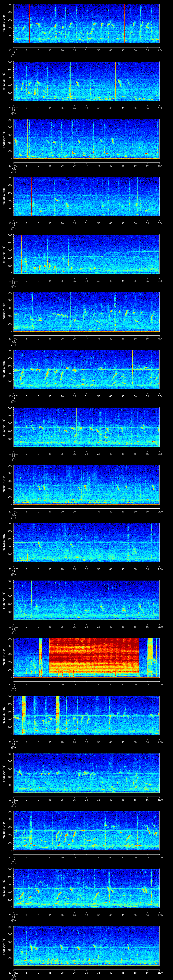Select the spectrogram panel starting at 20:02:00

[x=87, y=81]
